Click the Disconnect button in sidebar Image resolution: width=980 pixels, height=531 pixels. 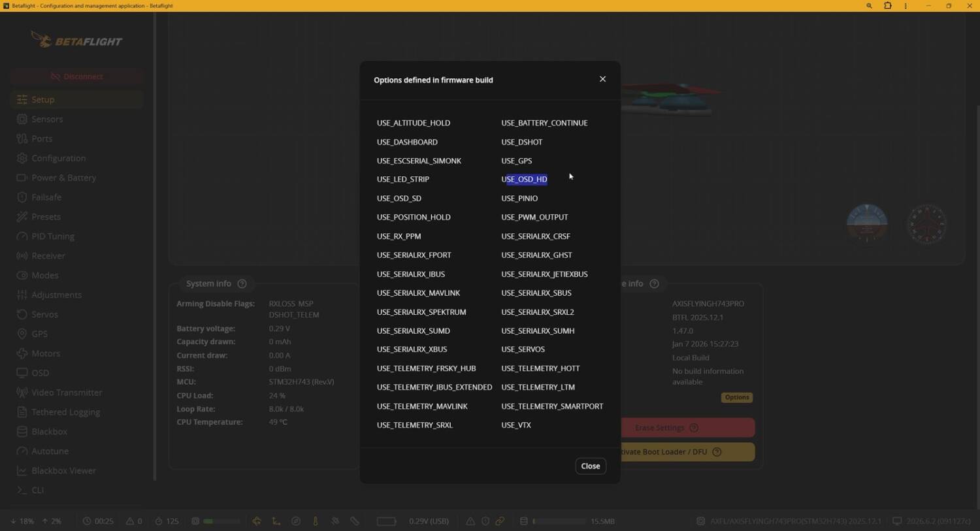[x=77, y=76]
